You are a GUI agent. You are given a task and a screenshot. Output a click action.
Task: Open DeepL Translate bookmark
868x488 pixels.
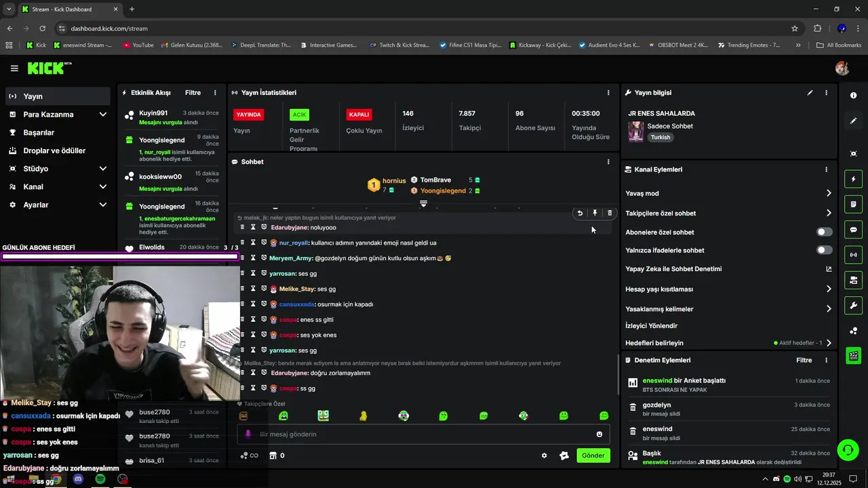click(261, 45)
